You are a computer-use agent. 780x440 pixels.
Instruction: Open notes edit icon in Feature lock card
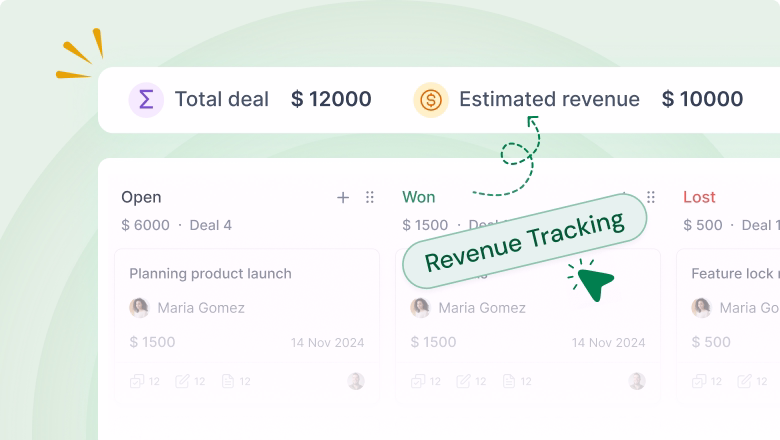tap(744, 381)
